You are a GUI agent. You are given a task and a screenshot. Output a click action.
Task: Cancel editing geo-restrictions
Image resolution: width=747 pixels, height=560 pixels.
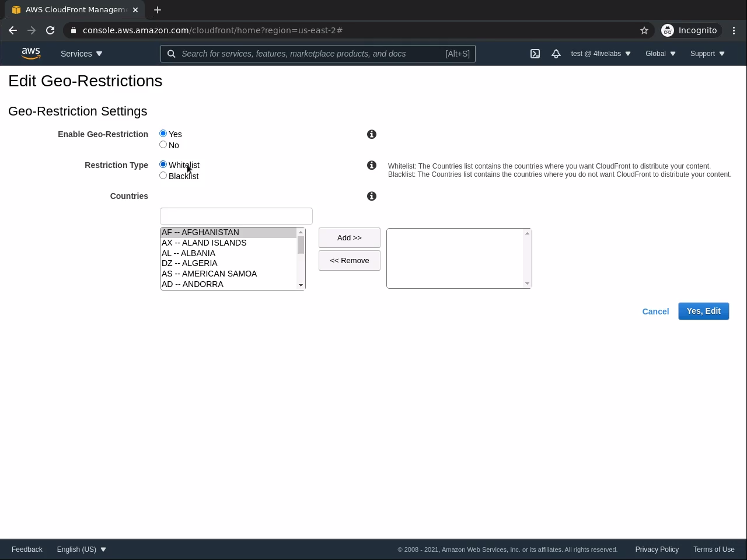655,311
